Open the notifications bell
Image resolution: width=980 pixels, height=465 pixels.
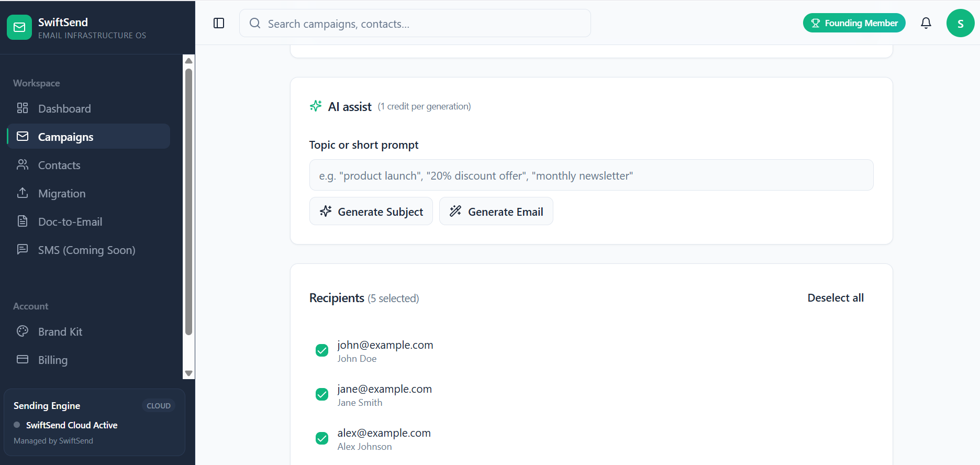pyautogui.click(x=926, y=23)
